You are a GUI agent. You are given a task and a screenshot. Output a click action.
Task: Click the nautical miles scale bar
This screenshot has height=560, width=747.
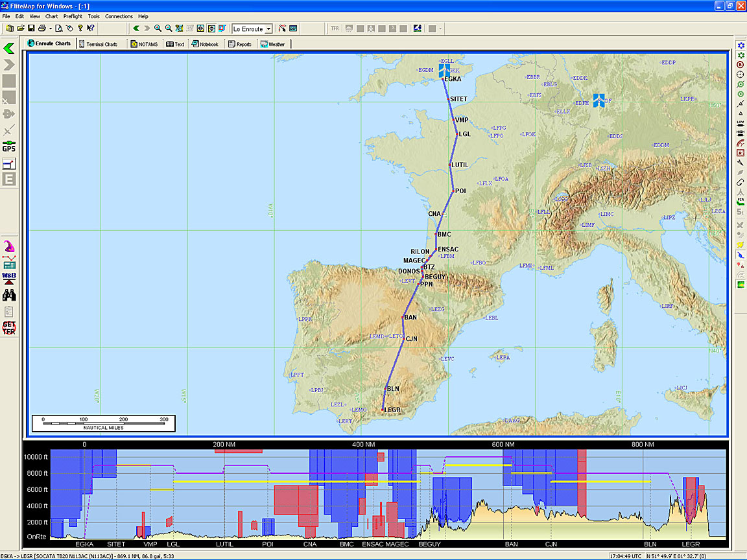click(x=103, y=423)
